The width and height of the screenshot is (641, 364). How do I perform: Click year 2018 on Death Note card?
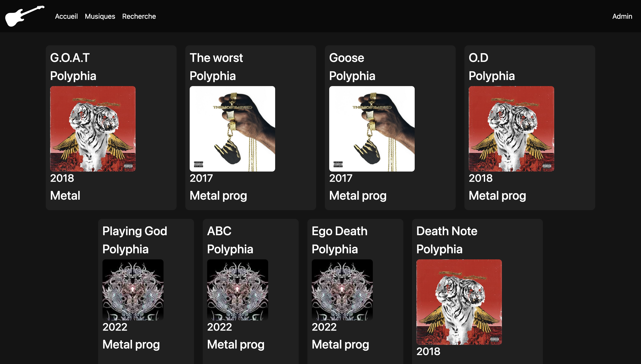[x=428, y=352]
